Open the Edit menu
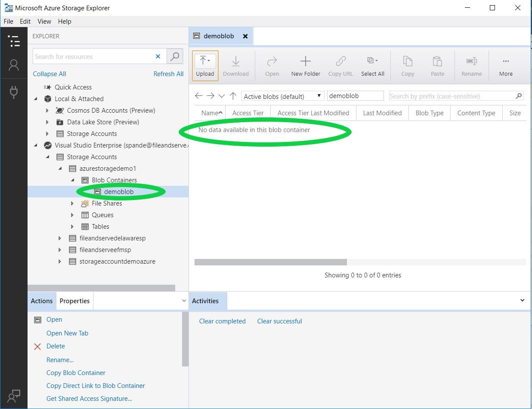Screen dimensions: 532x409 [25, 22]
